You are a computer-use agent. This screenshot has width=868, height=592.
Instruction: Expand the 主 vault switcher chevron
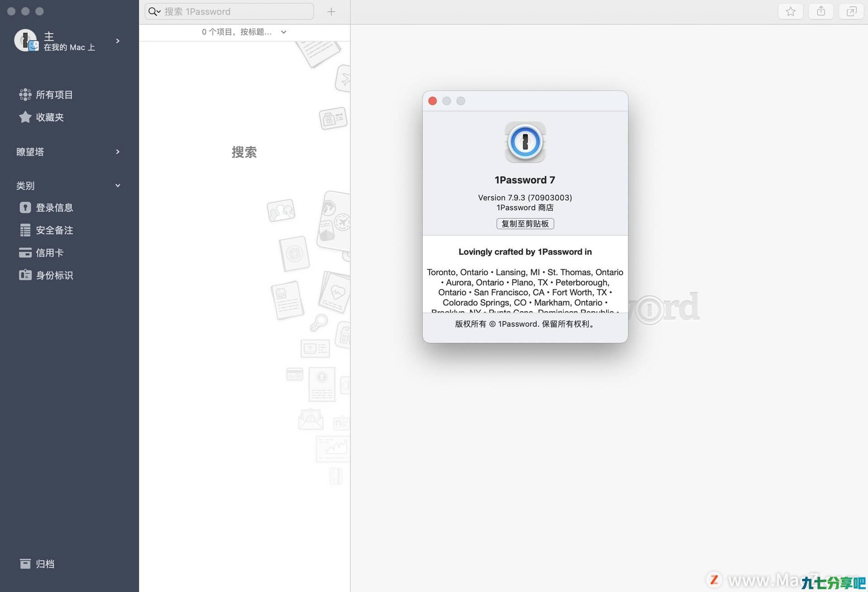coord(118,41)
